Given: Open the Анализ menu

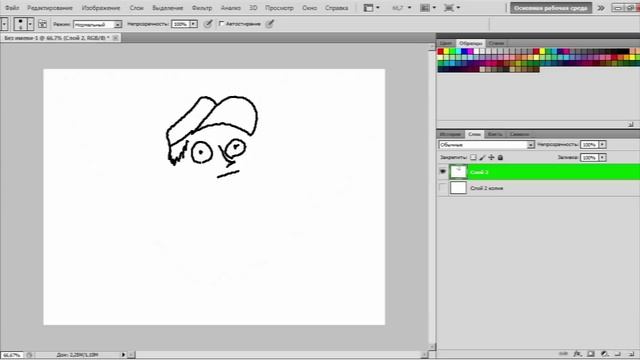Looking at the screenshot, I should [231, 8].
